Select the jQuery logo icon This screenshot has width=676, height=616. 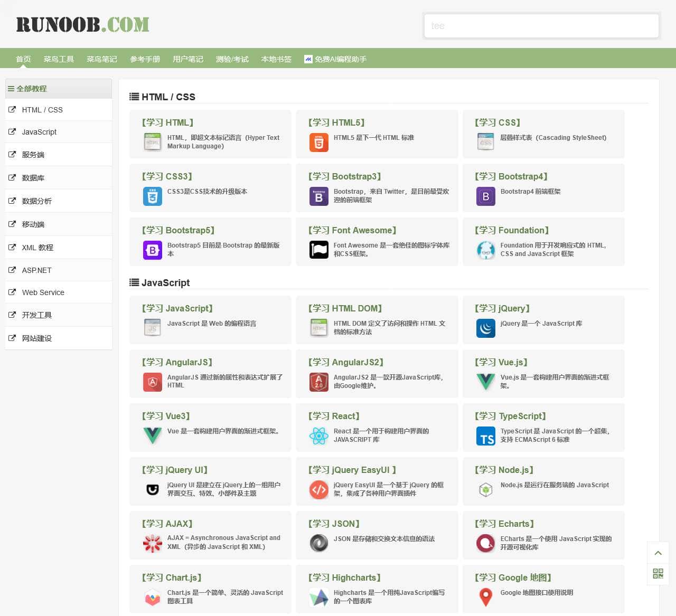click(x=485, y=328)
